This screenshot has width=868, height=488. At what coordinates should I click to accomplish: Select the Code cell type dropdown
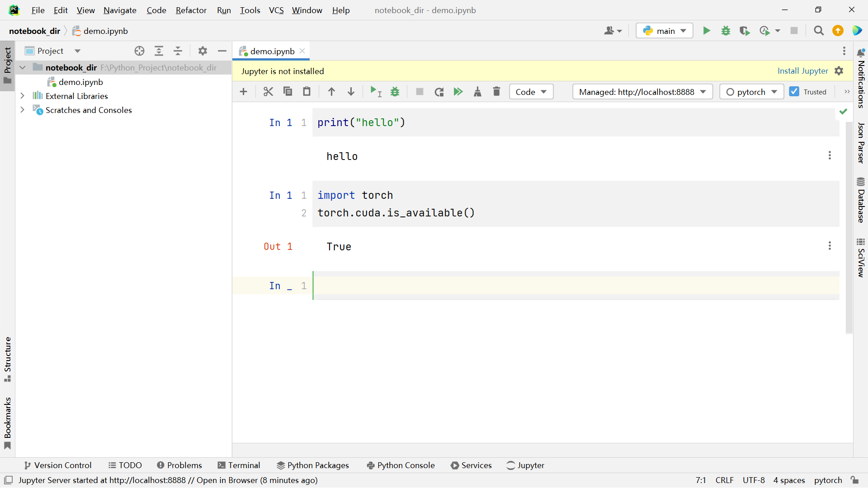532,91
